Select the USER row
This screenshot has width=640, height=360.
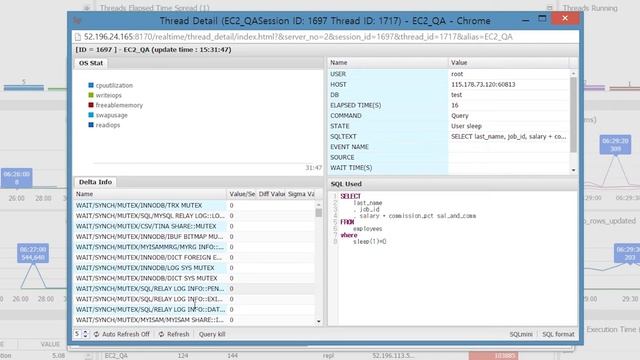449,74
